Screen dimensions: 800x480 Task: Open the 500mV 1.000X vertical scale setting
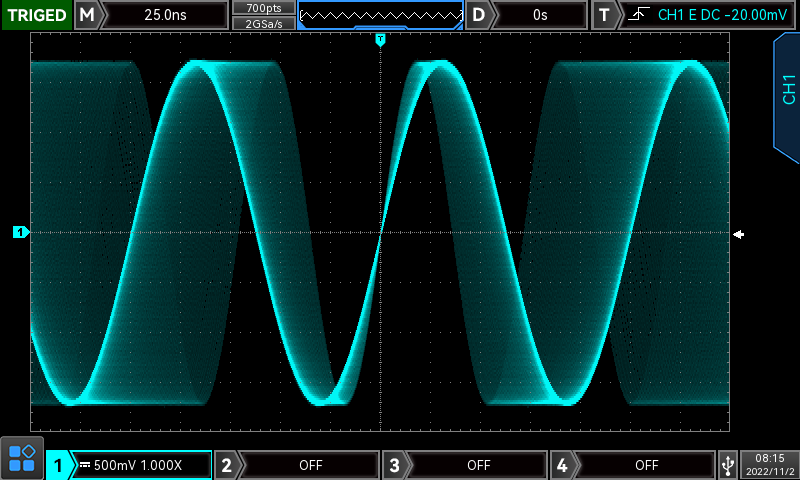point(138,465)
